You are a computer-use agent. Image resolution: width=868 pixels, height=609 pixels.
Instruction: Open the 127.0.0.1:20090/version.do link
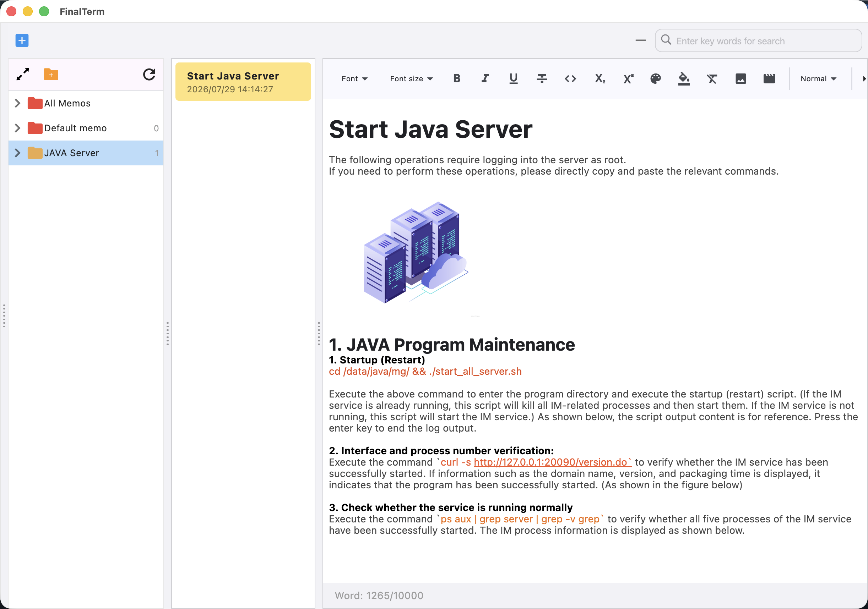552,462
